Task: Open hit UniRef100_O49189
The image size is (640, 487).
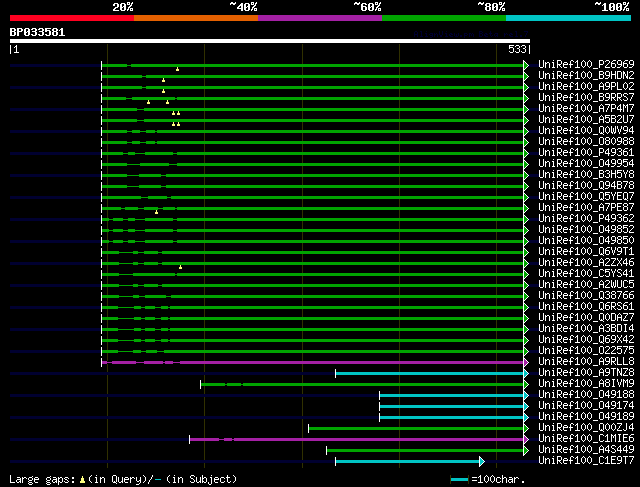Action: 586,417
